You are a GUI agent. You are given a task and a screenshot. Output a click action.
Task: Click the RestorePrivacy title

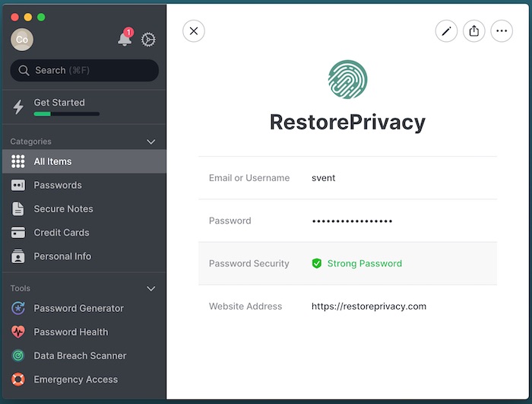pyautogui.click(x=347, y=122)
